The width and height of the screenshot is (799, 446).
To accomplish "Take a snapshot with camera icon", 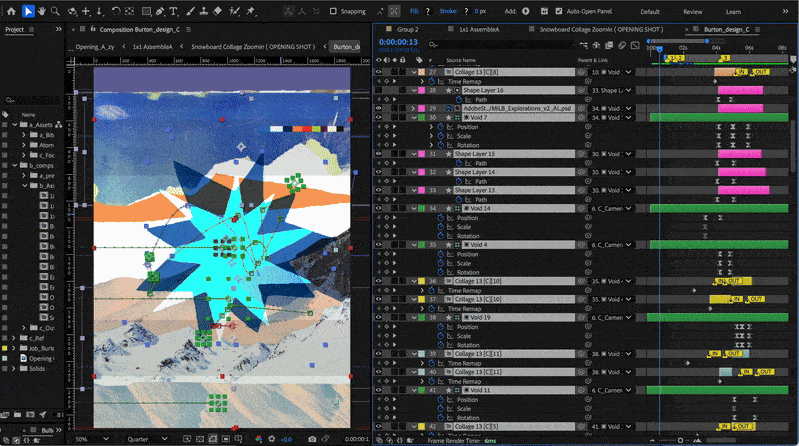I will point(312,439).
